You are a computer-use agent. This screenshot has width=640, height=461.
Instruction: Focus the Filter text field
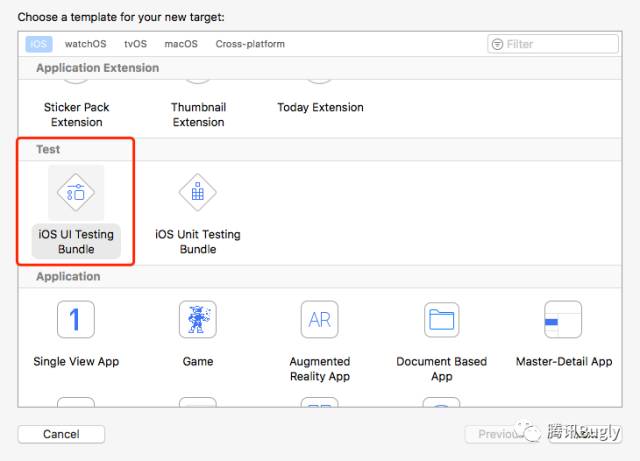[x=553, y=44]
